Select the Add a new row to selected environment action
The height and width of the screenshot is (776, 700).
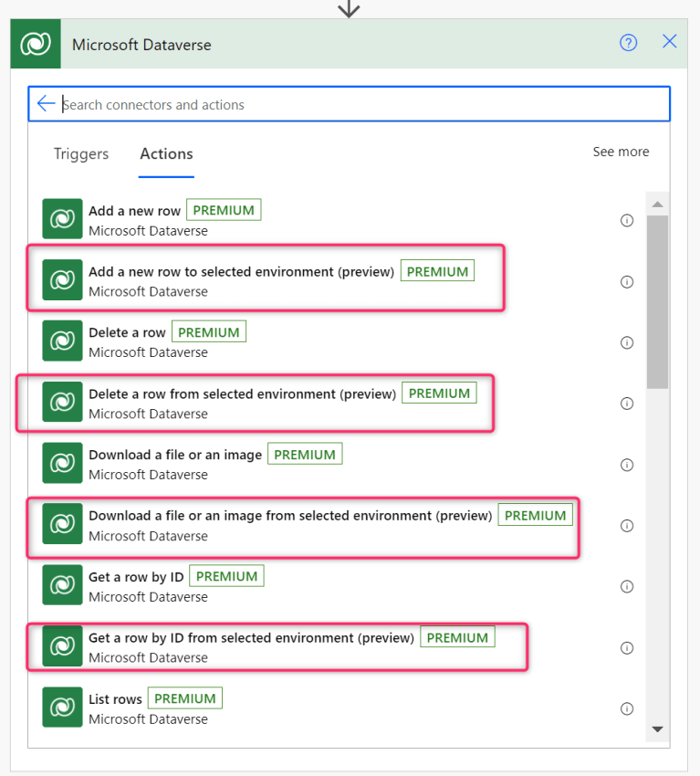274,279
